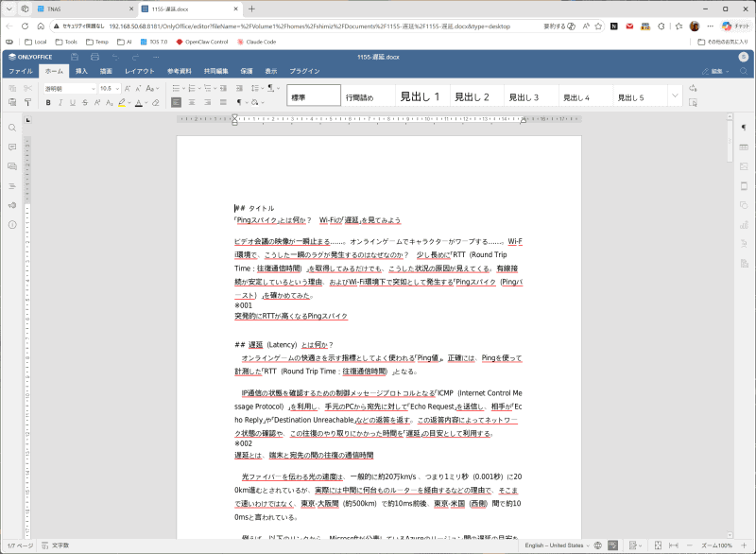Zoom out with the minus button
Screen dimensions: 756x554
(690, 545)
